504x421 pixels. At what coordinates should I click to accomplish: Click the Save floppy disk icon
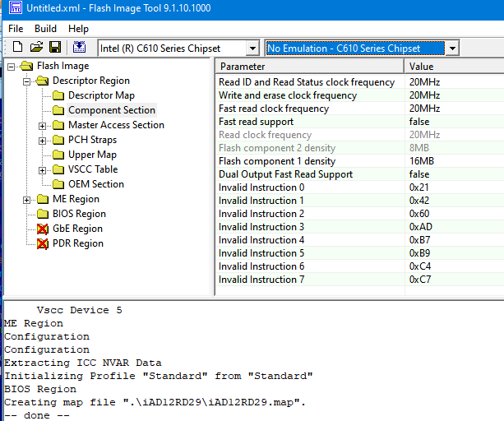point(55,48)
